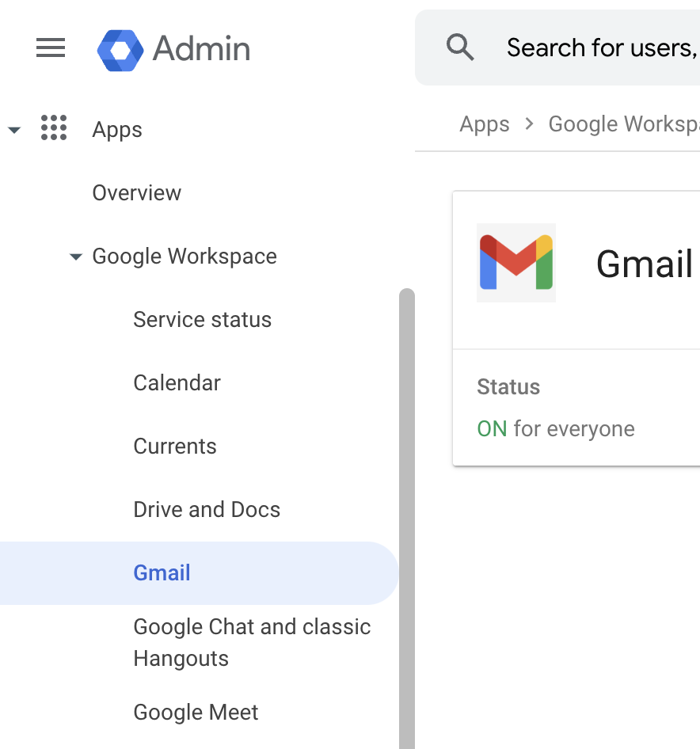This screenshot has height=749, width=700.
Task: Open Apps in the sidebar
Action: click(117, 129)
